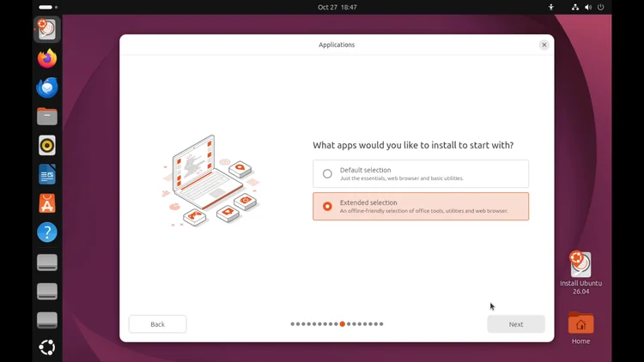Select the Default selection radio button
644x362 pixels.
pyautogui.click(x=327, y=173)
